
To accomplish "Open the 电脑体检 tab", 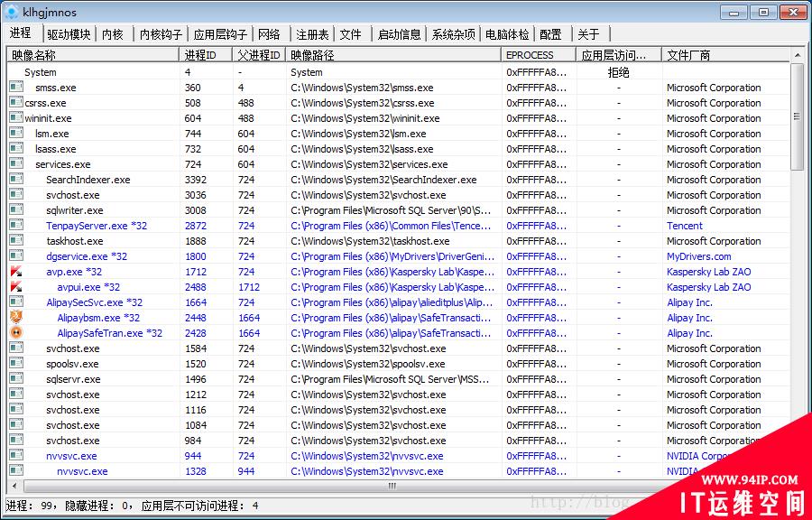I will coord(507,34).
